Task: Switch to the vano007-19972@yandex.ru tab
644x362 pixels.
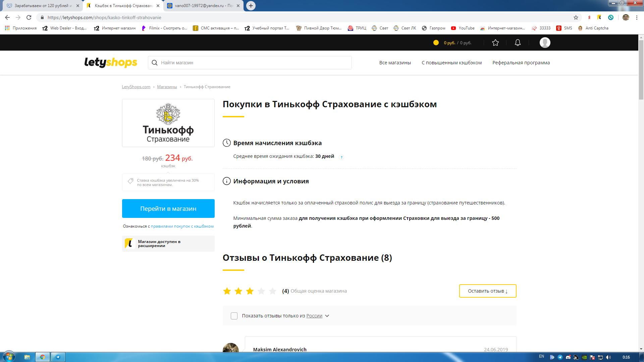Action: 204,6
